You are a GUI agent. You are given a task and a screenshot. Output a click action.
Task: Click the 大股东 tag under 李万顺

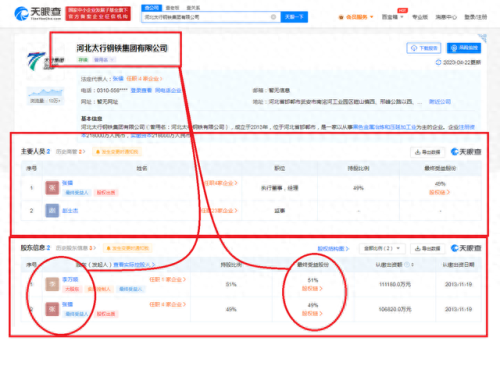tap(72, 289)
